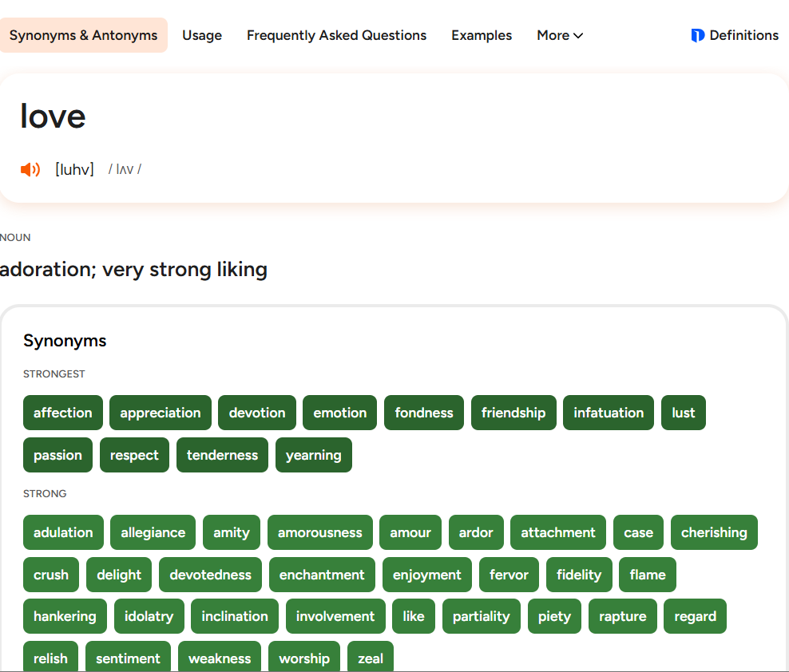Open the worship synonym
The height and width of the screenshot is (672, 789).
(x=304, y=657)
